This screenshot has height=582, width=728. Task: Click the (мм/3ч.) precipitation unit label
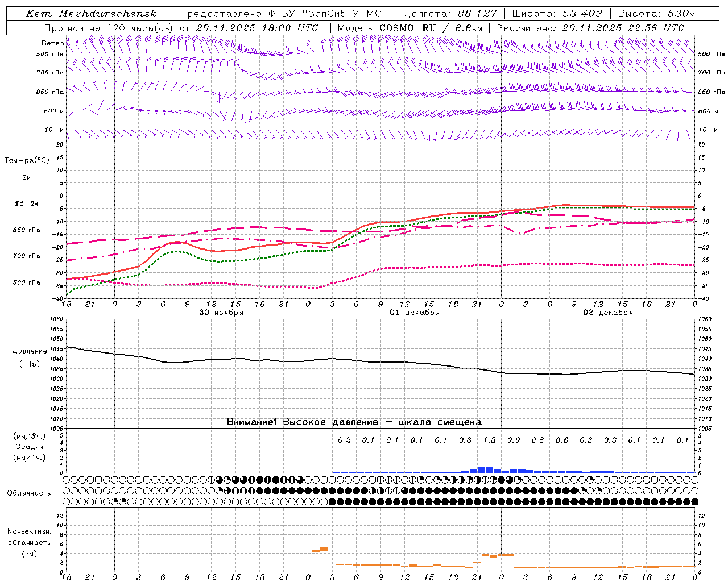pyautogui.click(x=30, y=436)
